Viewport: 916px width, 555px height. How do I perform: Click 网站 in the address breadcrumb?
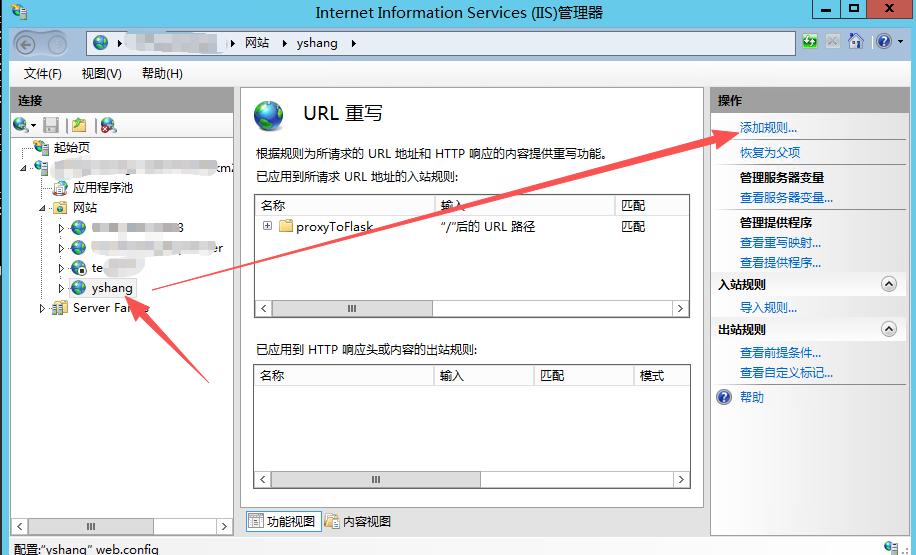click(257, 43)
